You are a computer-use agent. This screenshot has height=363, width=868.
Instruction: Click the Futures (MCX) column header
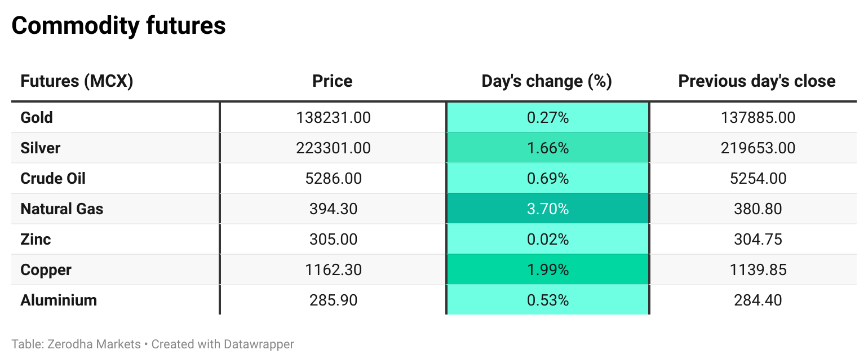tap(77, 81)
